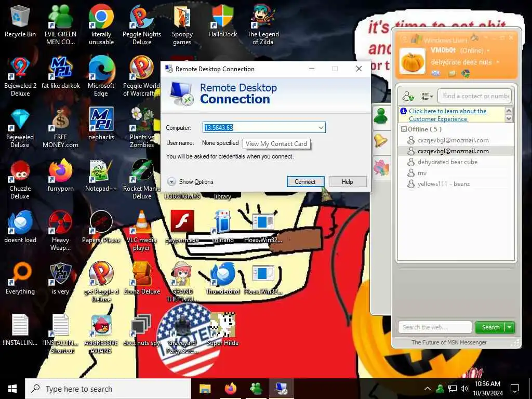Click the Type here to search taskbar box
The height and width of the screenshot is (399, 532).
(x=108, y=389)
